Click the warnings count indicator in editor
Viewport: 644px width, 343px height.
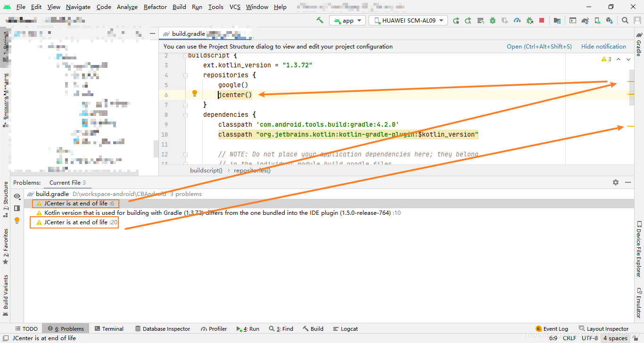(606, 59)
